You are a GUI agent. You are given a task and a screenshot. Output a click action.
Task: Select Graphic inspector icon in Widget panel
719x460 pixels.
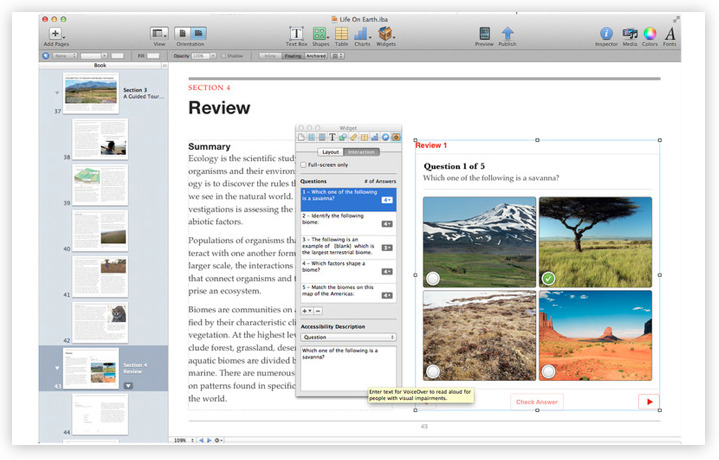click(343, 137)
